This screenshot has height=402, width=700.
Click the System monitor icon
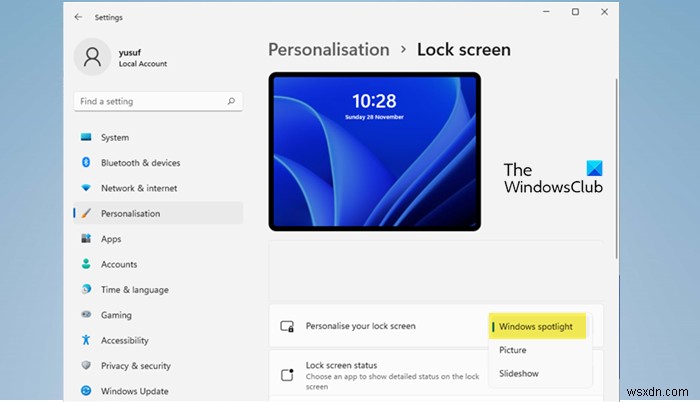point(86,137)
